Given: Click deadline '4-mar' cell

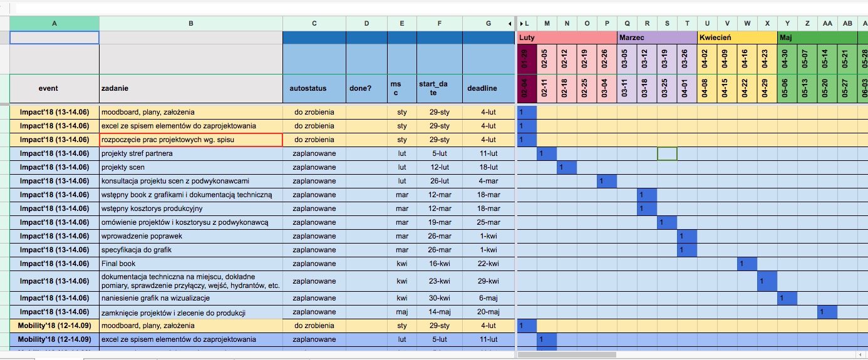Looking at the screenshot, I should pos(488,181).
